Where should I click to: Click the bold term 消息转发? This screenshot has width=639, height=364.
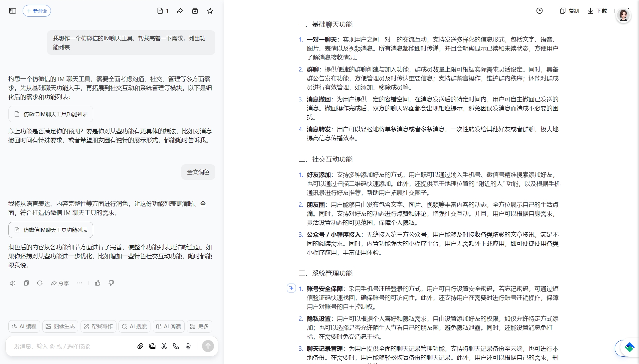click(319, 129)
